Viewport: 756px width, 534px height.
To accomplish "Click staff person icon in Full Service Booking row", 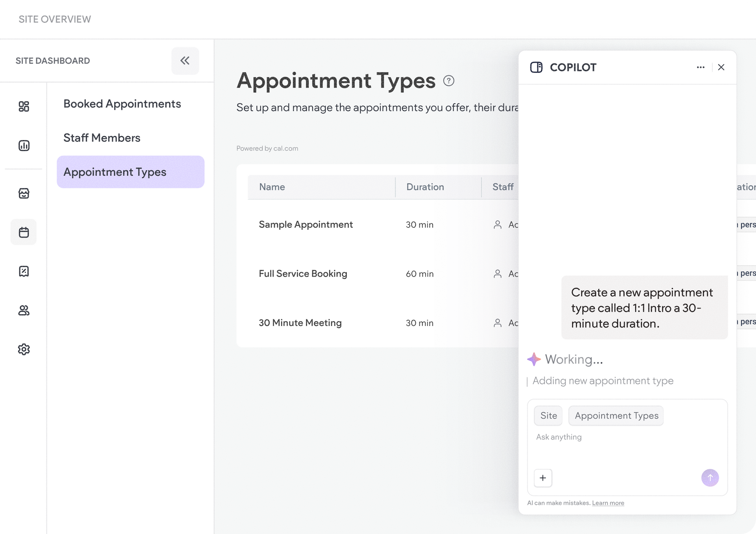I will (x=498, y=274).
